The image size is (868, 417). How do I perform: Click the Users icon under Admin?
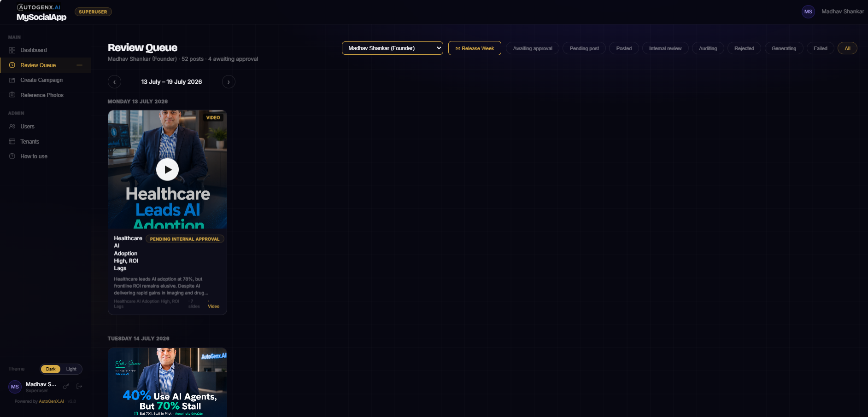pos(12,127)
